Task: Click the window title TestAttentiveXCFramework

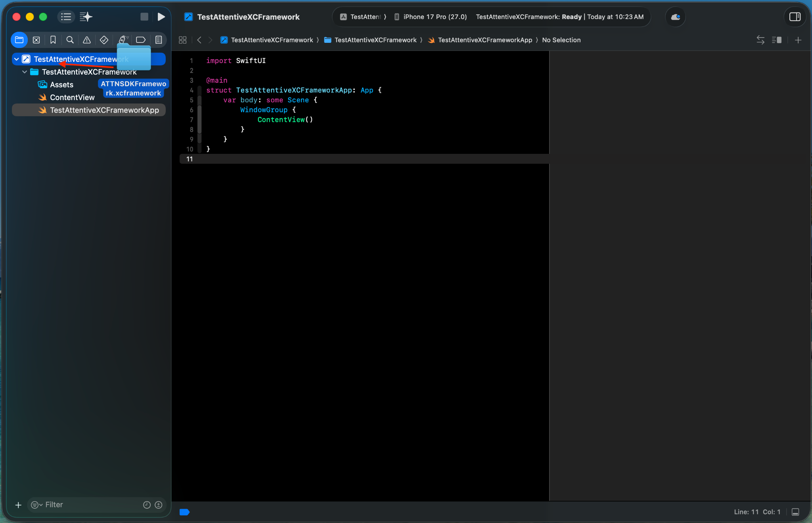Action: (248, 17)
